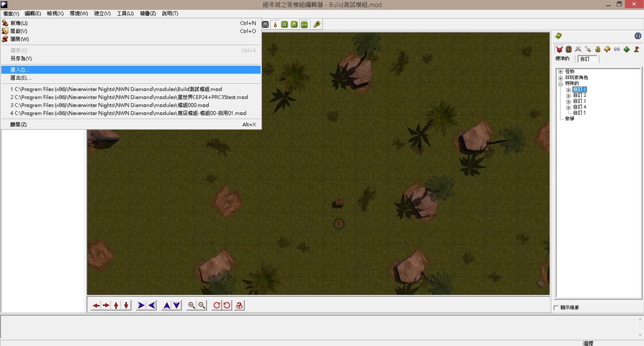This screenshot has width=644, height=346.
Task: Select 教學 in the palette tree
Action: point(570,119)
